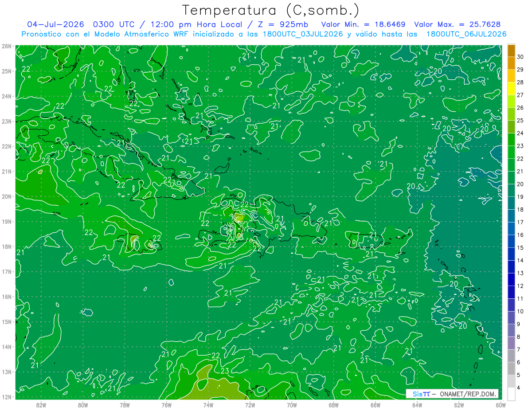Image resolution: width=532 pixels, height=411 pixels.
Task: Click the latitude axis label "23N"
Action: click(x=7, y=121)
